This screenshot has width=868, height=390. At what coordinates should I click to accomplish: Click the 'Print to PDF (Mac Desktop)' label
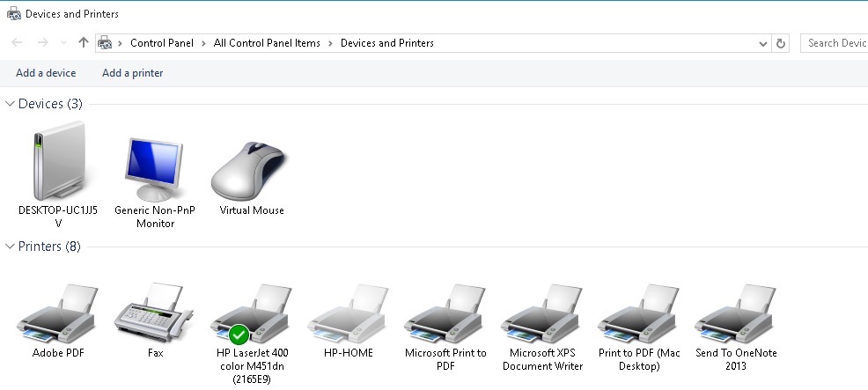pos(639,359)
